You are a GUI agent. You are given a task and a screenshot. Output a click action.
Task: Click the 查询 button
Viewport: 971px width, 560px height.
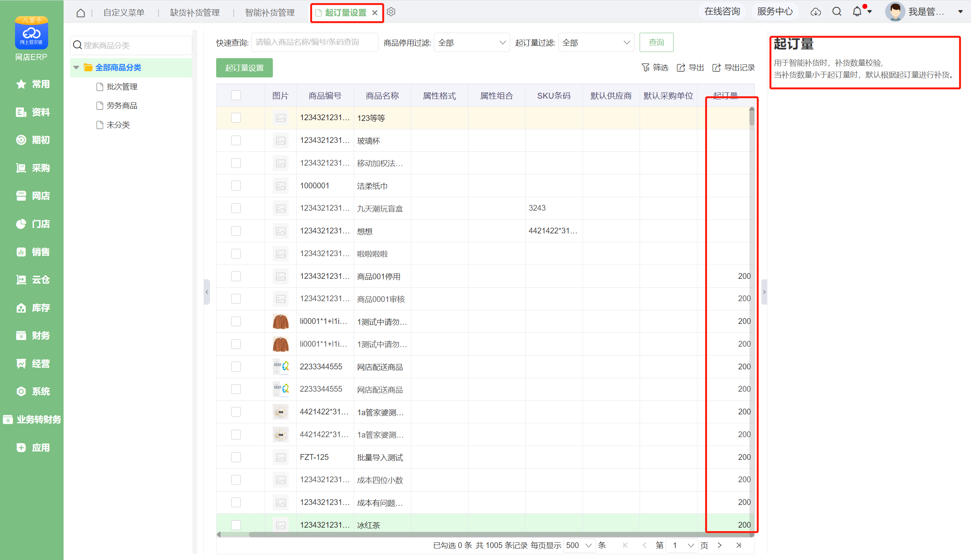pos(656,42)
